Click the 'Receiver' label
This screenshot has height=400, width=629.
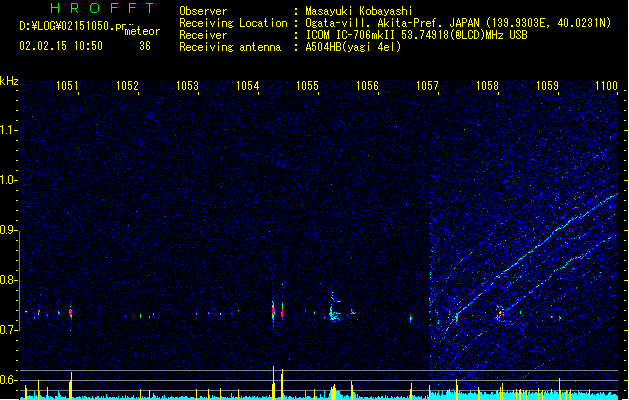(x=203, y=35)
